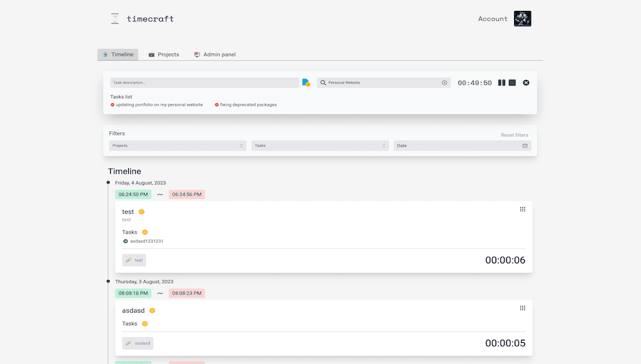
Task: Stop the running timer
Action: point(512,83)
